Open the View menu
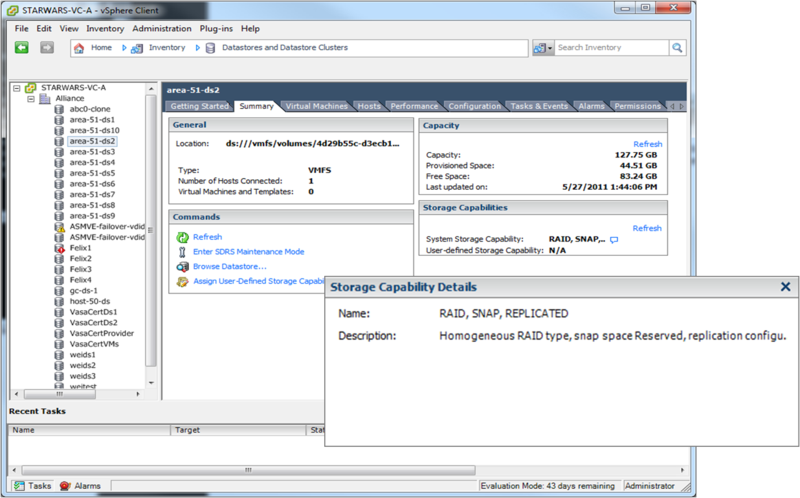800x498 pixels. coord(69,29)
